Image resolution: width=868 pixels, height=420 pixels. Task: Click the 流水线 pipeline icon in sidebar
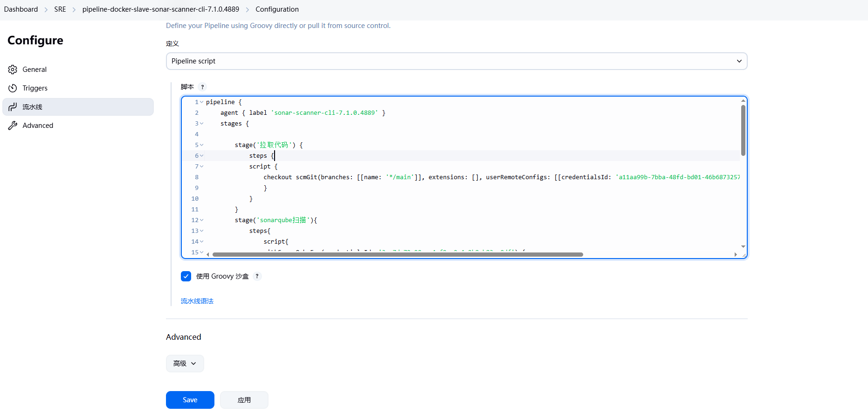[x=13, y=107]
